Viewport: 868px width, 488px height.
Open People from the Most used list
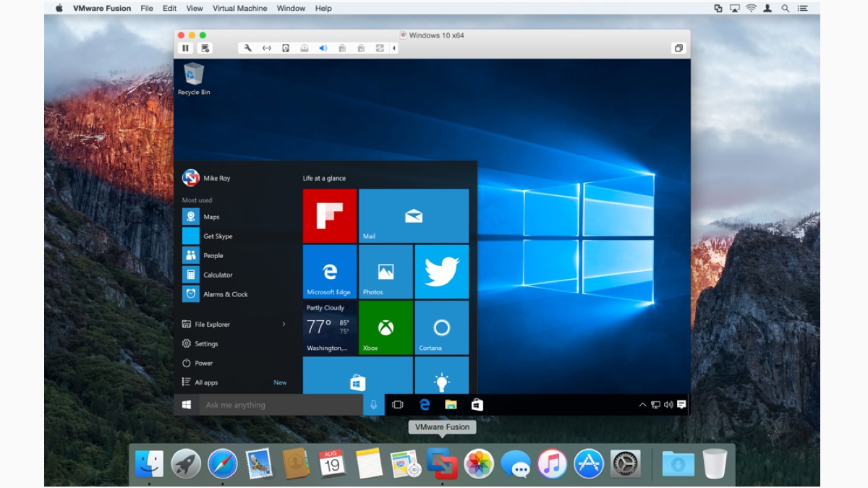pos(203,255)
